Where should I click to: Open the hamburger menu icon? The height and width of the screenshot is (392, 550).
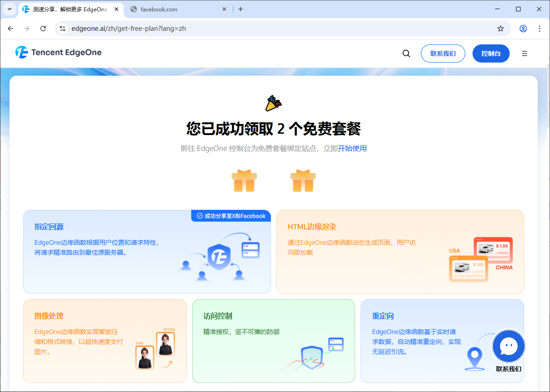click(x=524, y=53)
